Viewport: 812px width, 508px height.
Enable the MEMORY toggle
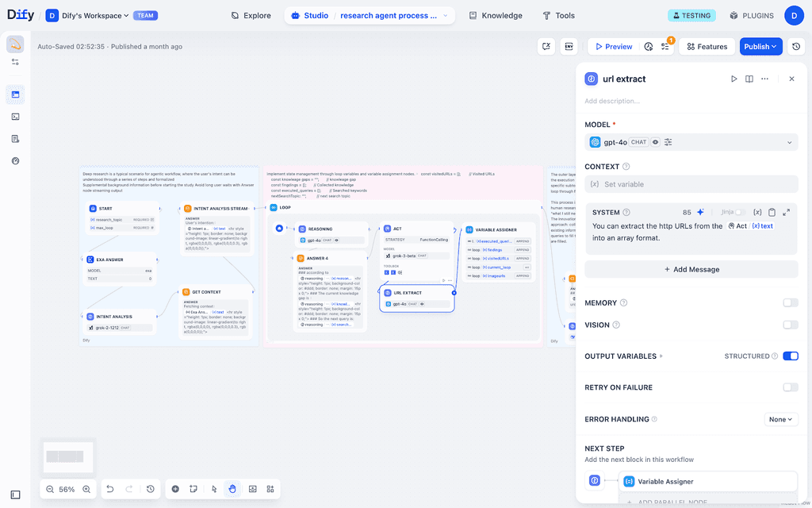point(790,302)
